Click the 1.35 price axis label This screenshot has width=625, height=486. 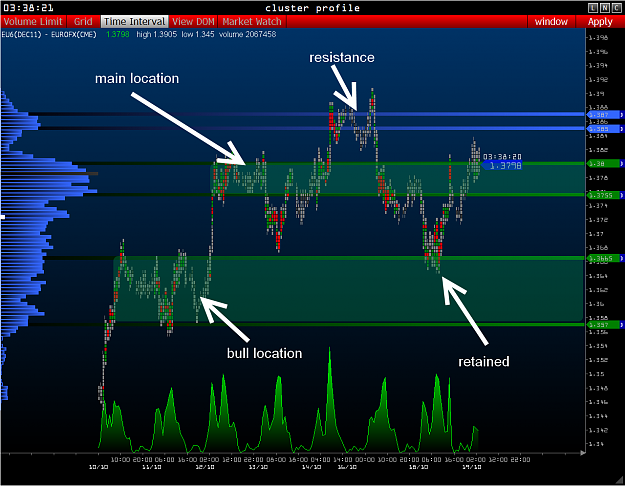[x=596, y=374]
